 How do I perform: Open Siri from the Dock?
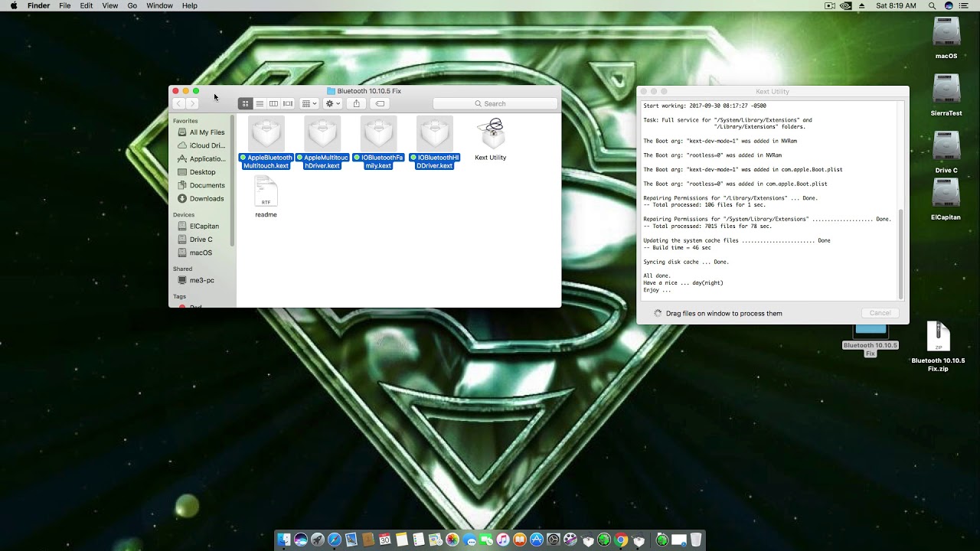point(301,540)
